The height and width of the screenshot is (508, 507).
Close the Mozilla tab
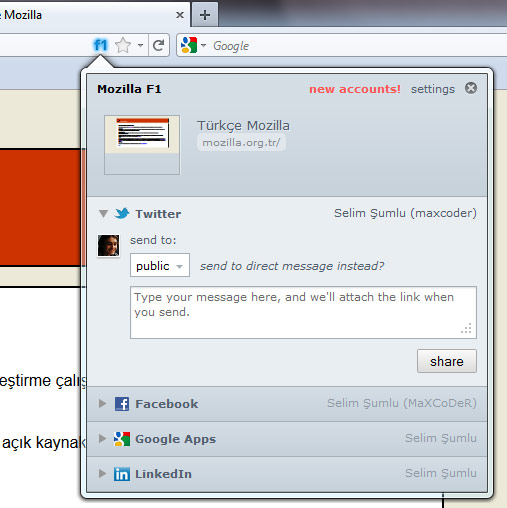click(180, 15)
